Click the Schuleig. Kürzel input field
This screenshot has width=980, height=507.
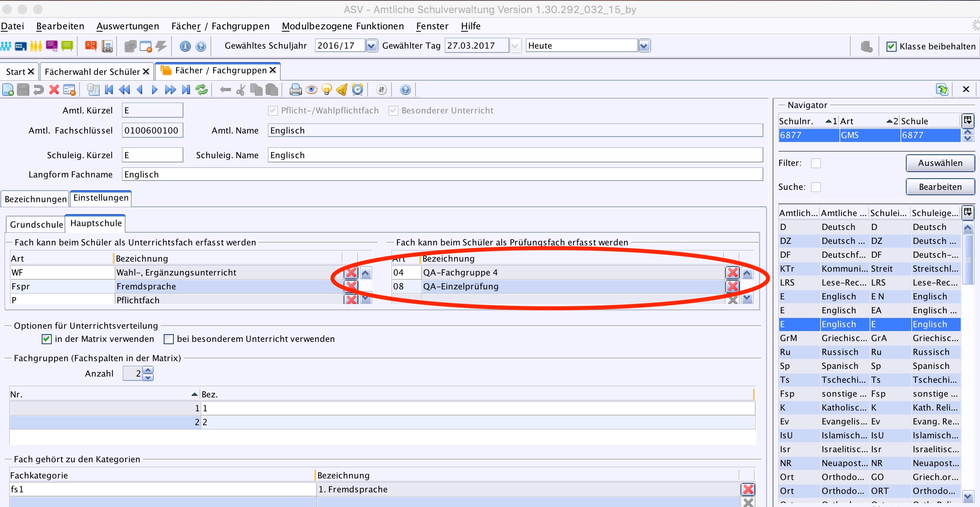click(x=153, y=155)
